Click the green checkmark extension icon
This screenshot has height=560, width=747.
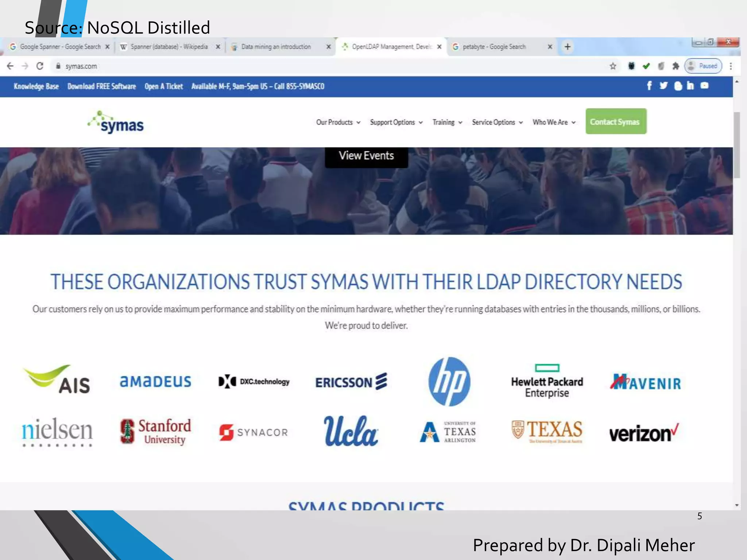tap(646, 66)
